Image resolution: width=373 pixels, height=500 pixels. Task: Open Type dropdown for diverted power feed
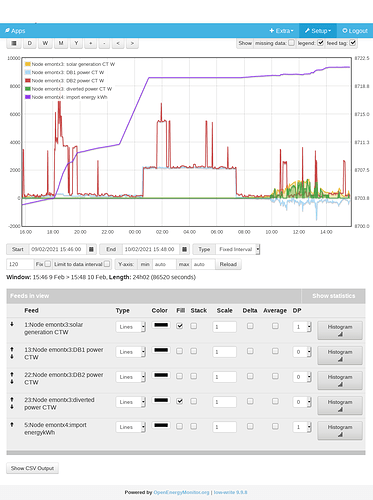[x=131, y=402]
